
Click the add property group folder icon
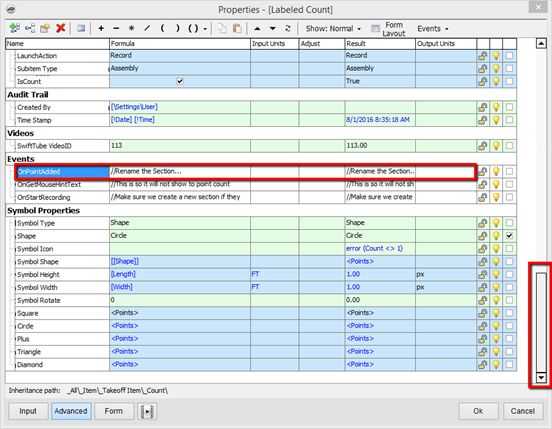(x=45, y=28)
